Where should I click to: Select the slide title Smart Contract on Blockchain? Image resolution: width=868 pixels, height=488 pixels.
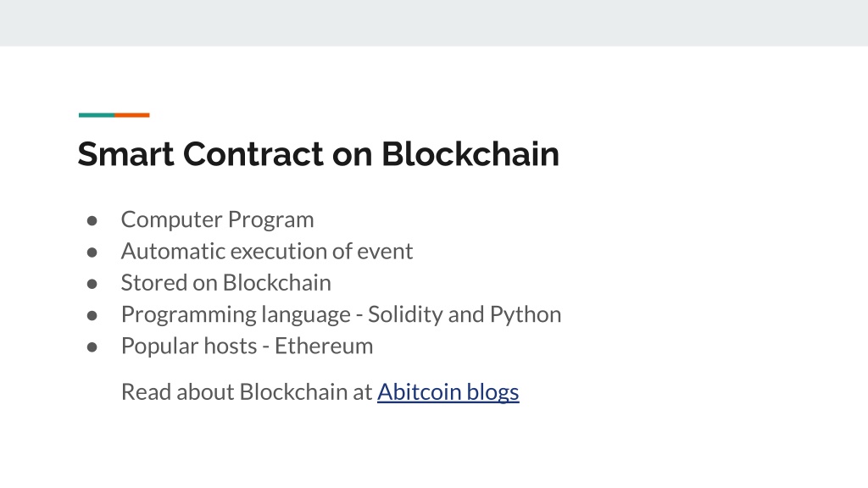319,154
